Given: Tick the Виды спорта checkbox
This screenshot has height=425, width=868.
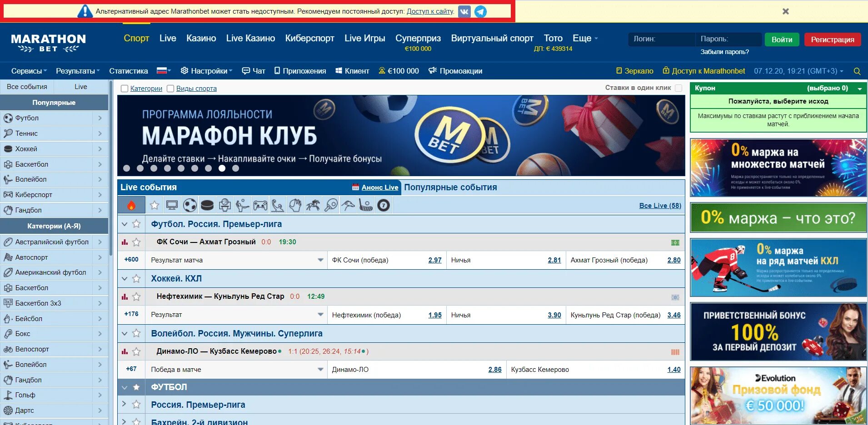Looking at the screenshot, I should (x=170, y=89).
